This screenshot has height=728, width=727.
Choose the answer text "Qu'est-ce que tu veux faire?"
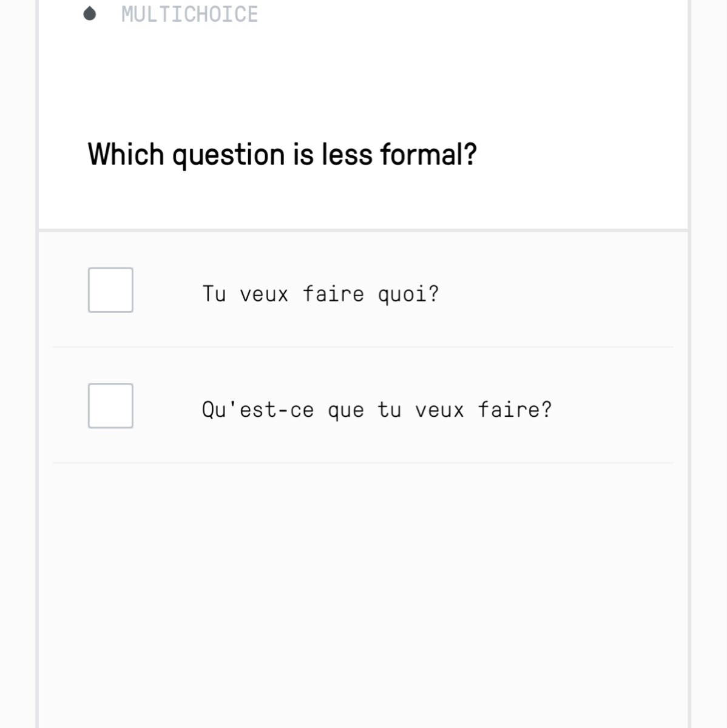tap(376, 410)
